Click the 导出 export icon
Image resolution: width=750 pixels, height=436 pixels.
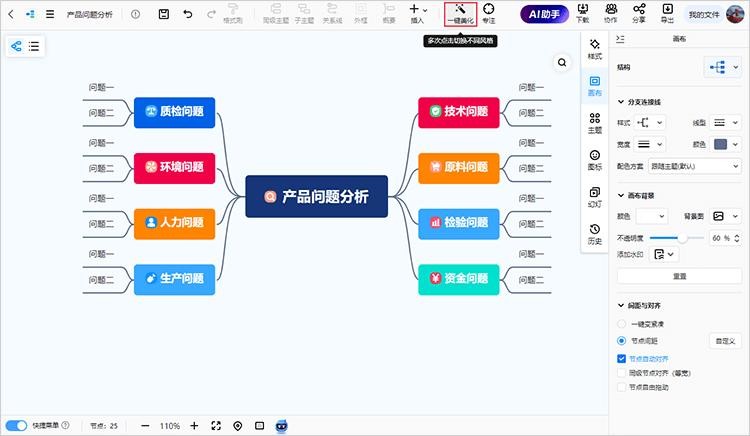point(667,13)
